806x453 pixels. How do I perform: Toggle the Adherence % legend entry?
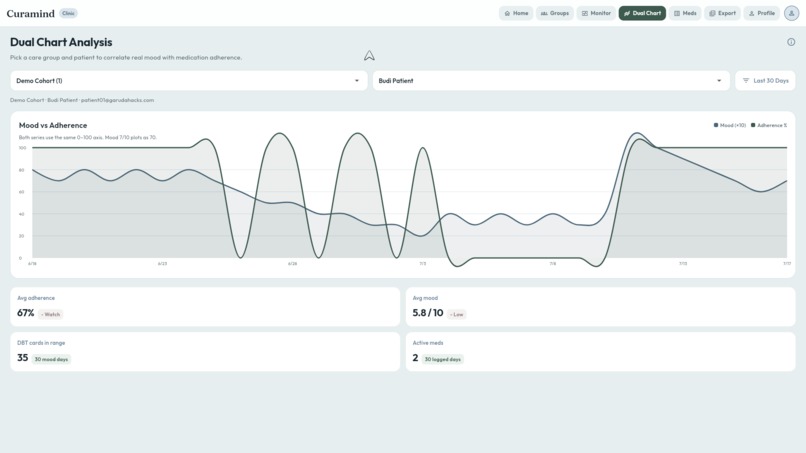click(769, 125)
